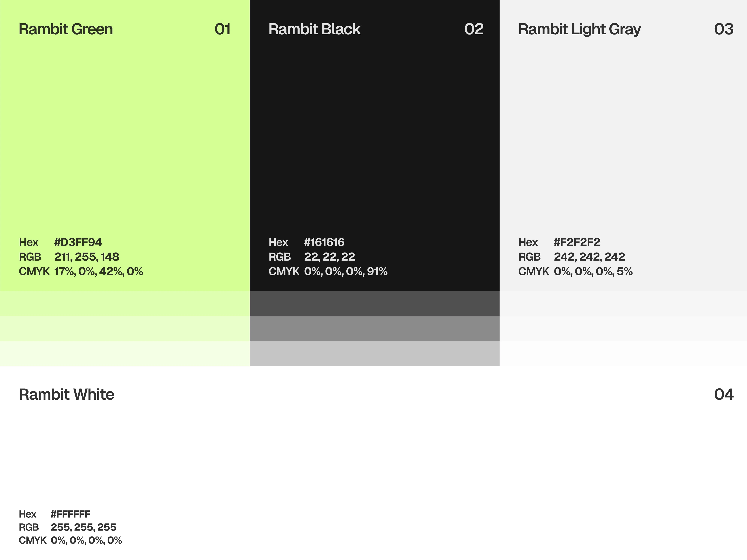747x560 pixels.
Task: Select CMYK value 17%, 0%, 42%, 0%
Action: pyautogui.click(x=99, y=271)
